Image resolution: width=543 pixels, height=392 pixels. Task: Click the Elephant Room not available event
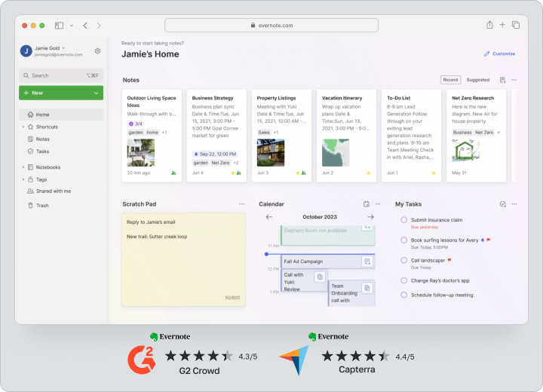coord(328,235)
